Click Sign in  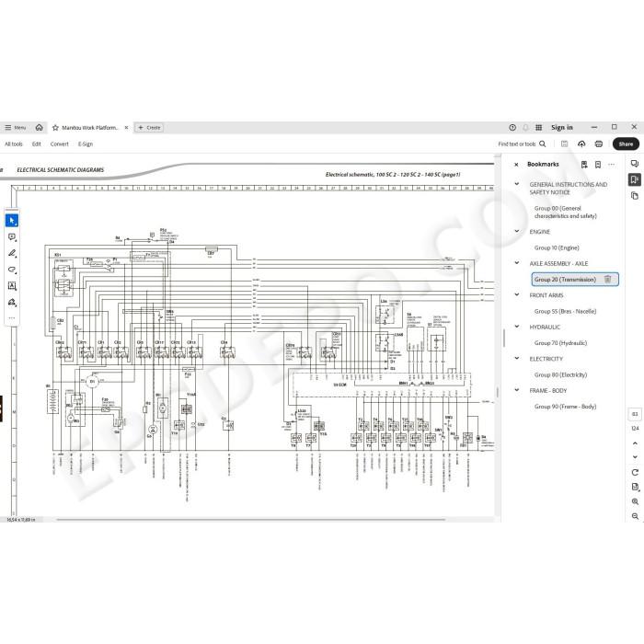[x=561, y=127]
